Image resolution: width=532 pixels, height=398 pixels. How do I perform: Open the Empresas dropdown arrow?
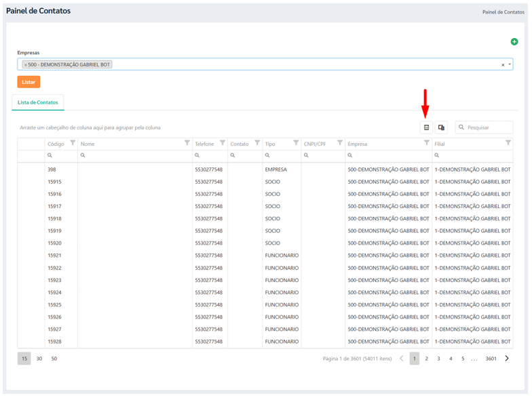point(510,64)
